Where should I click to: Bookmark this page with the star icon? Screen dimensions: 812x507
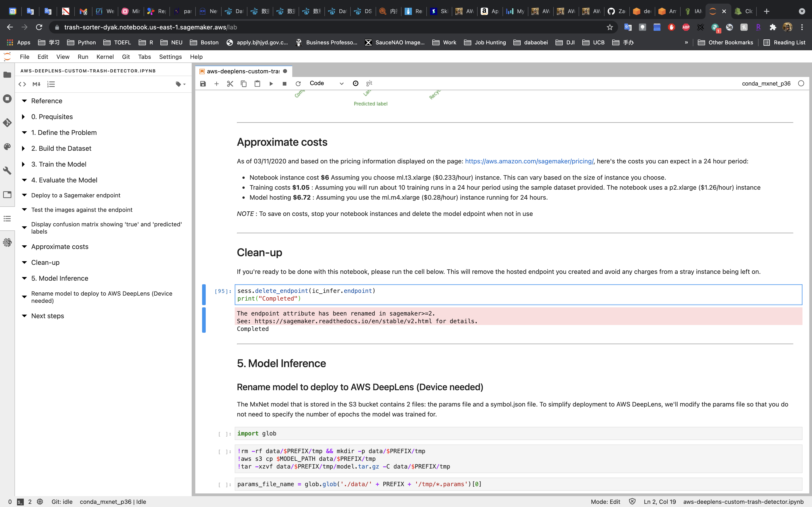610,27
